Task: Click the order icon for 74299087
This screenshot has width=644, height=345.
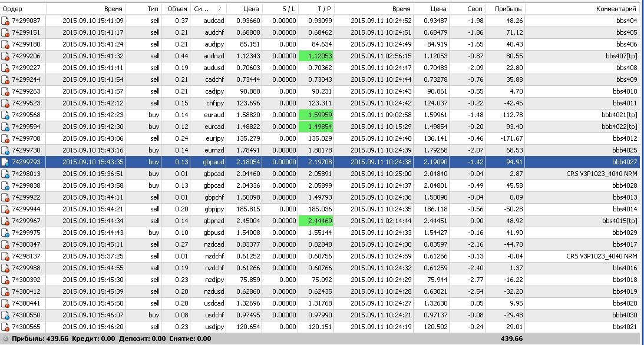Action: click(x=5, y=21)
